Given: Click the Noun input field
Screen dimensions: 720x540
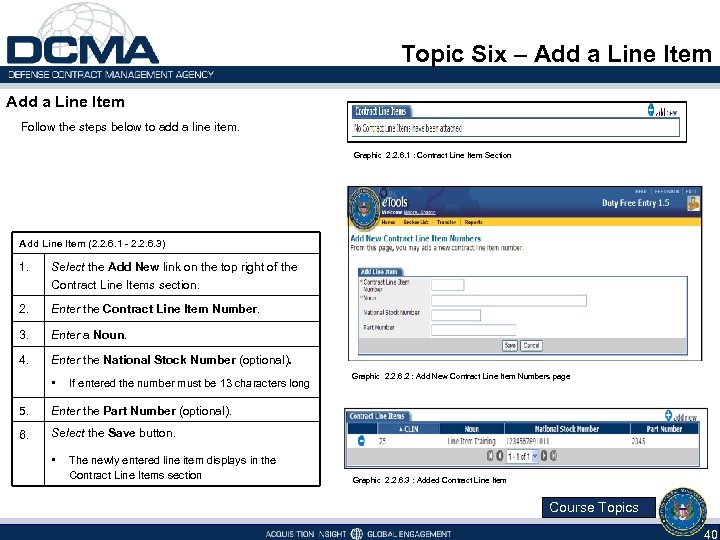Looking at the screenshot, I should point(509,301).
